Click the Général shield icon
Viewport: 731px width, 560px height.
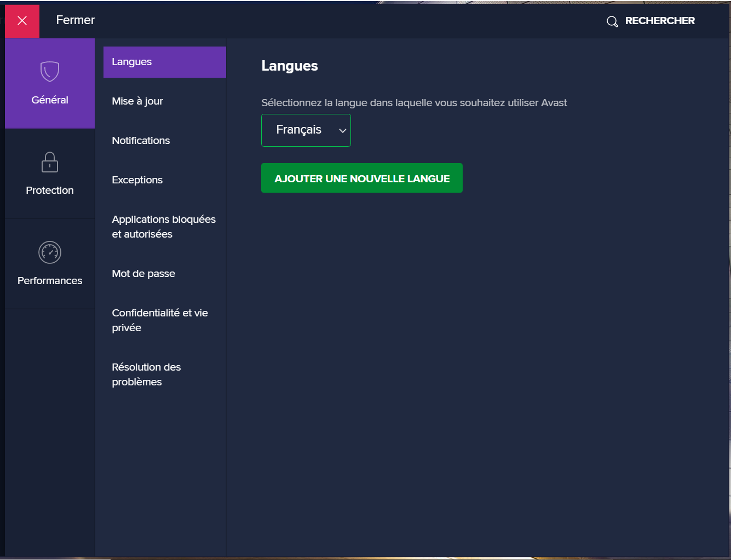tap(50, 71)
